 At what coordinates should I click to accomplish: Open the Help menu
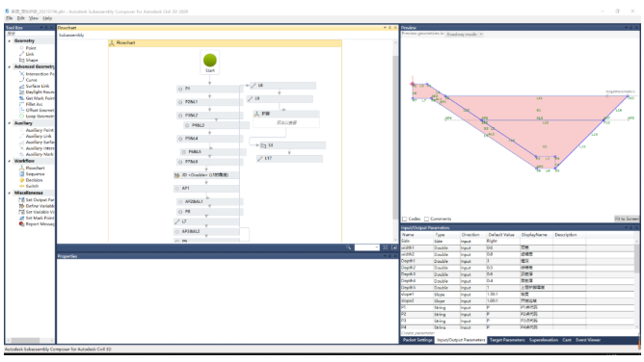pos(47,18)
